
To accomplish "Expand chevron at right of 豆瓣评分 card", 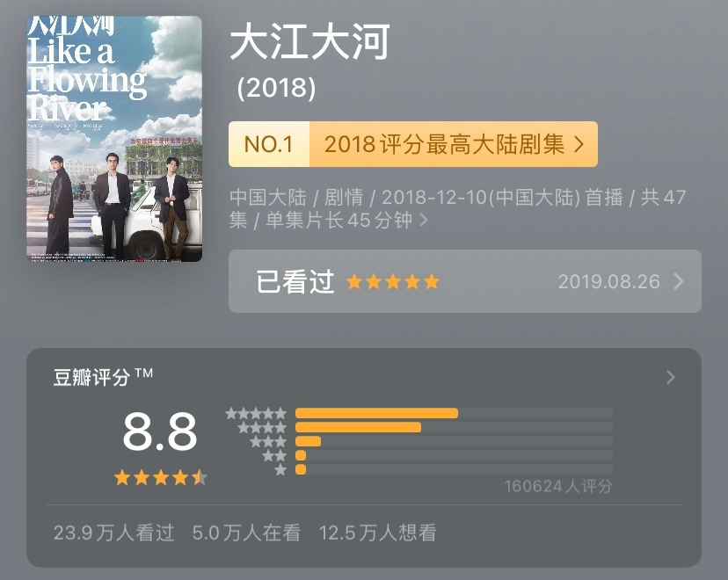I will 671,377.
